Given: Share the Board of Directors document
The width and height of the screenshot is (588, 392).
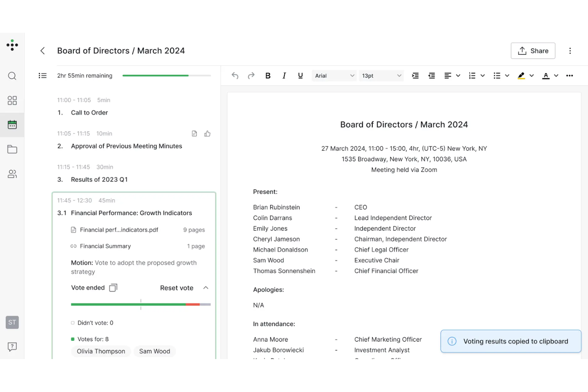Looking at the screenshot, I should (533, 51).
